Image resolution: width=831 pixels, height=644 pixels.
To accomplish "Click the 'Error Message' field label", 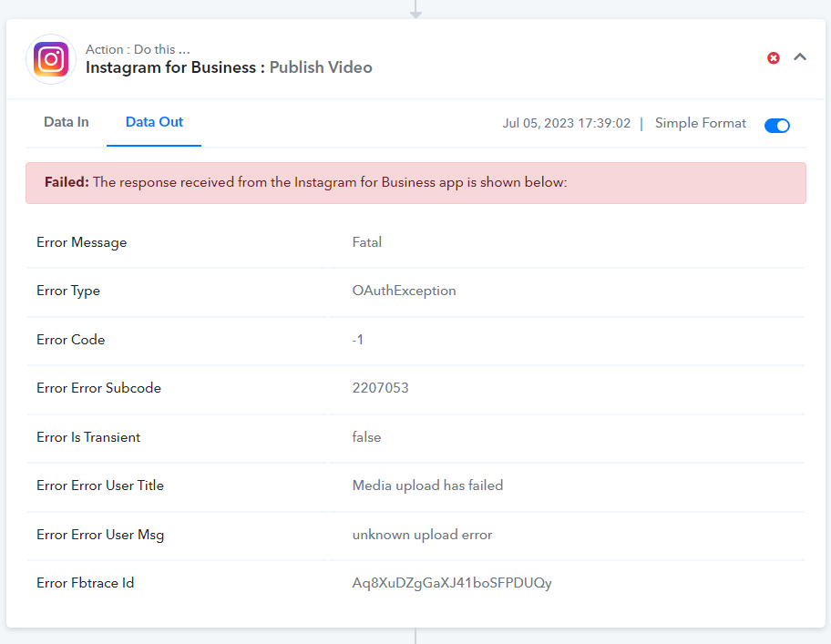I will [82, 242].
